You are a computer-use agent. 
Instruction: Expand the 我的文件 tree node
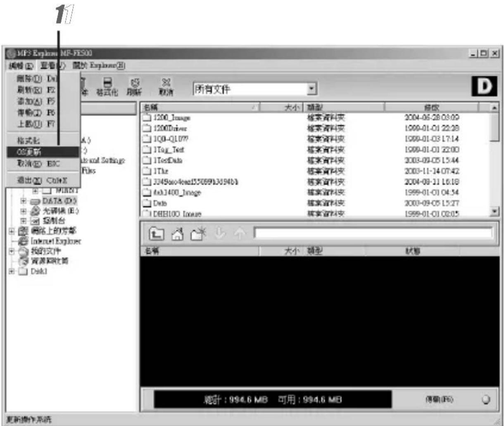pyautogui.click(x=12, y=251)
